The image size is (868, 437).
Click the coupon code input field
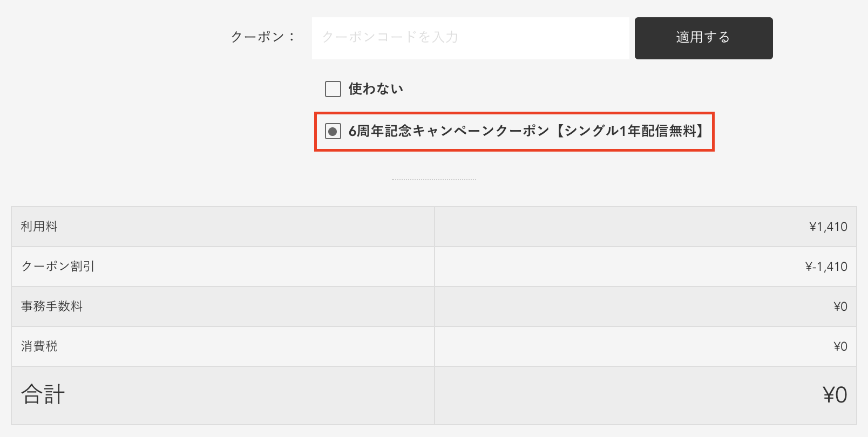pos(470,38)
